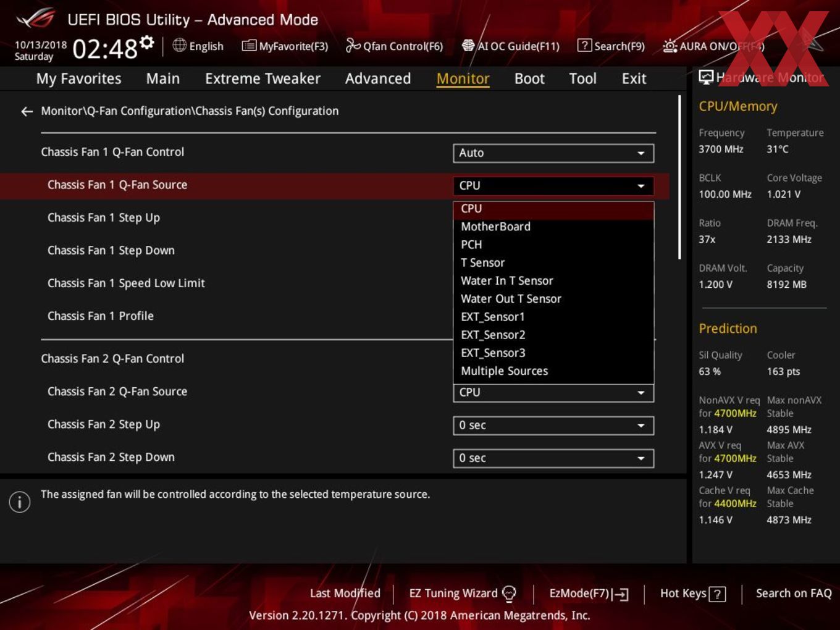
Task: Select Chassis Fan 1 Step Down row
Action: tap(334, 251)
